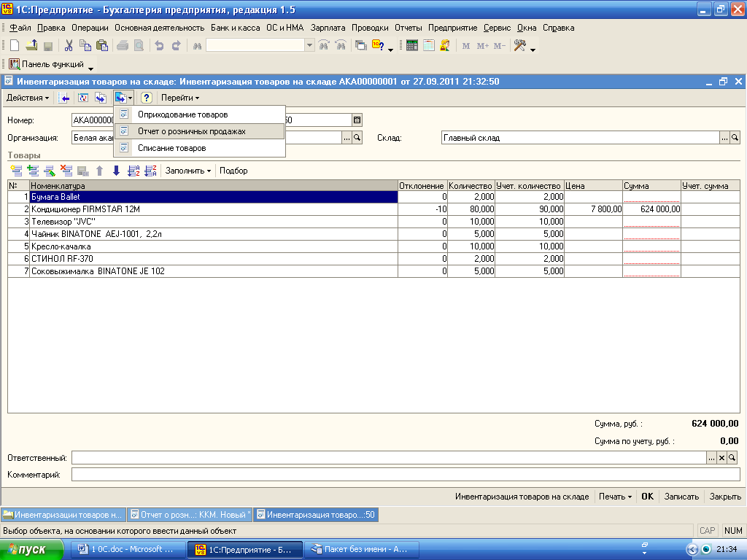
Task: Switch to Пакет без имени taskbar item
Action: click(361, 550)
